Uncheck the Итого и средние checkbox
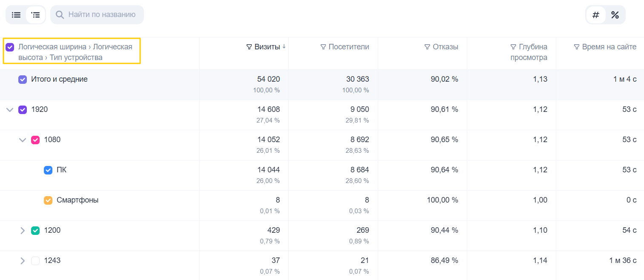Viewport: 644px width, 280px height. pyautogui.click(x=23, y=80)
